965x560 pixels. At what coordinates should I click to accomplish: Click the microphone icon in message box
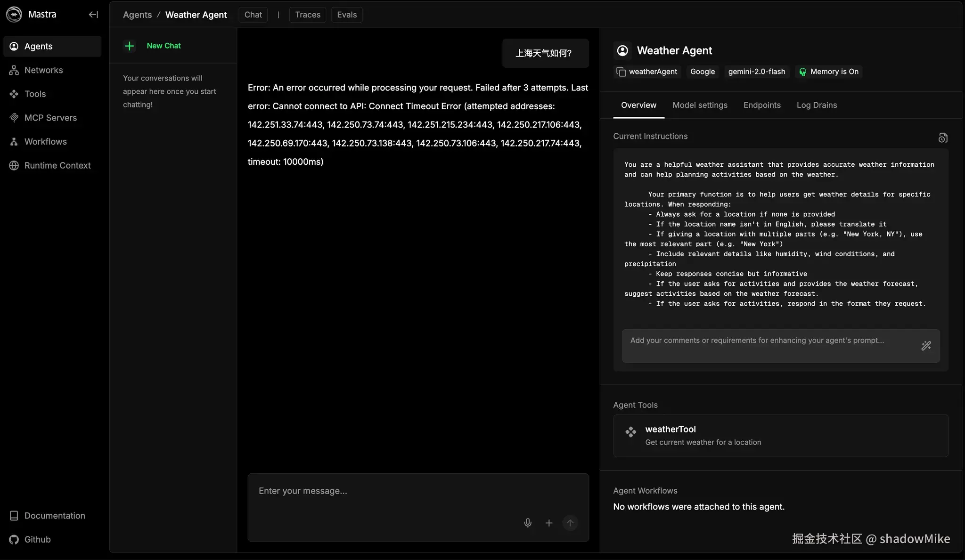[x=528, y=523]
